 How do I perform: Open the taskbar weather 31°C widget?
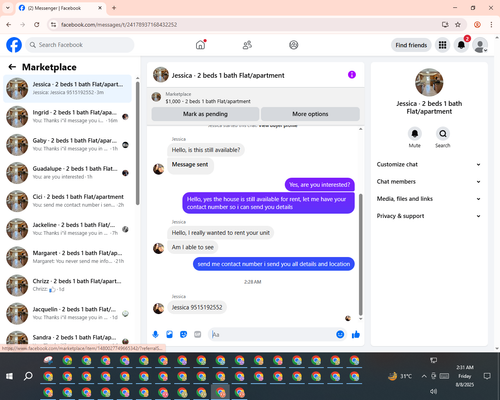(x=400, y=376)
